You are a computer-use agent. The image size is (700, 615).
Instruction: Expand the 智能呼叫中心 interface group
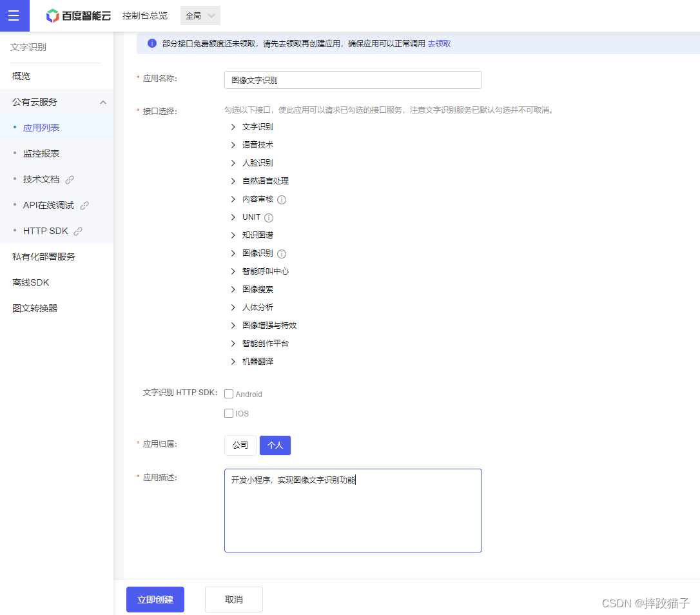click(233, 271)
